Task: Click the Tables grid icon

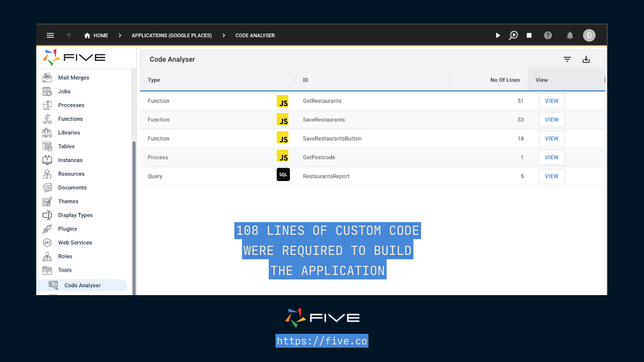Action: pos(47,146)
